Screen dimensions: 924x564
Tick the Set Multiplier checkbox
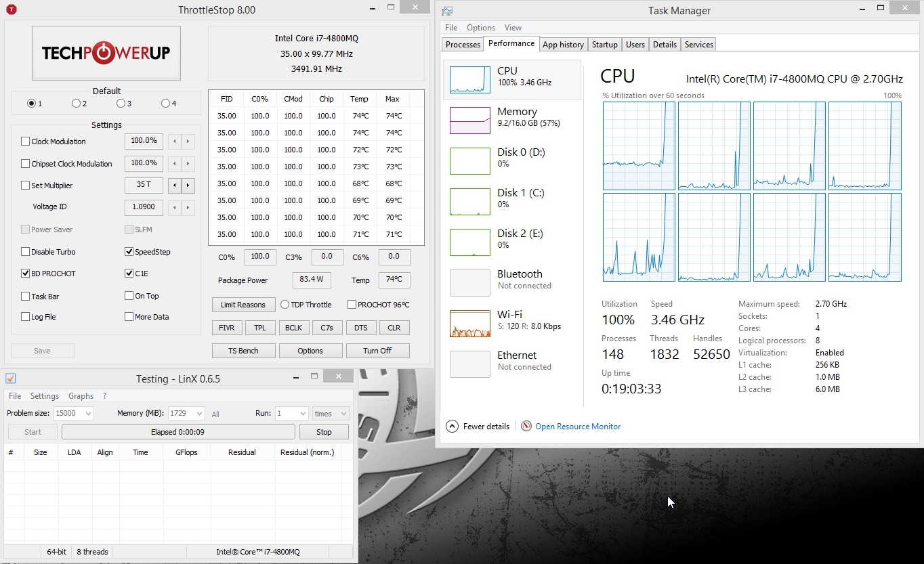[26, 186]
